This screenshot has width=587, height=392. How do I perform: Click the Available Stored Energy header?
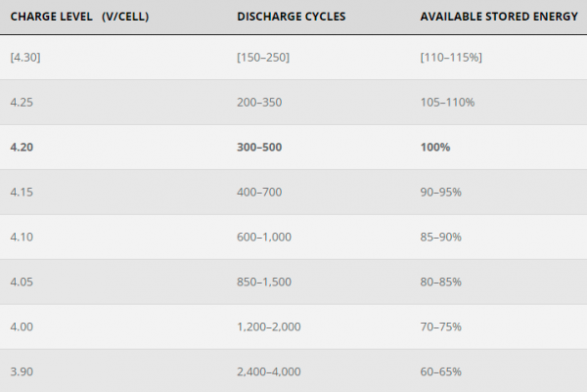(499, 17)
